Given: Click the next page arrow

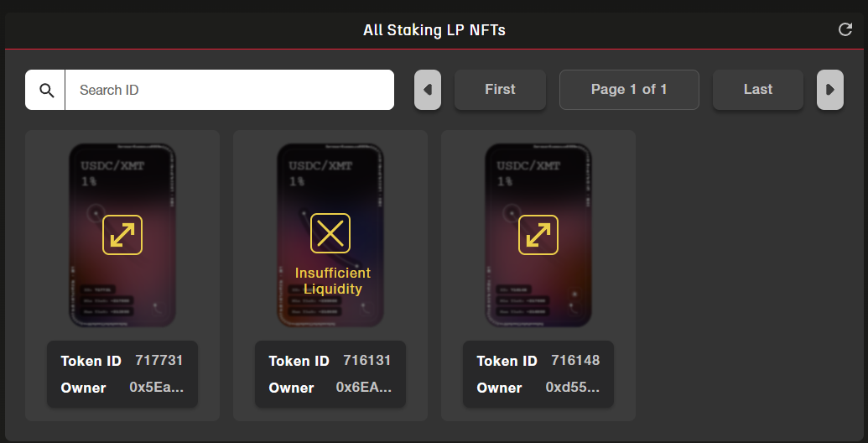Looking at the screenshot, I should [x=830, y=90].
